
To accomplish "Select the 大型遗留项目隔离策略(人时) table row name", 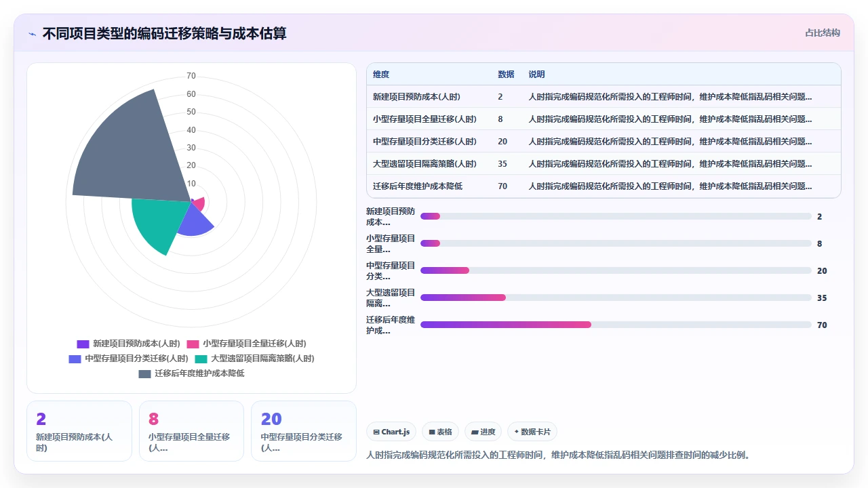I will coord(425,164).
